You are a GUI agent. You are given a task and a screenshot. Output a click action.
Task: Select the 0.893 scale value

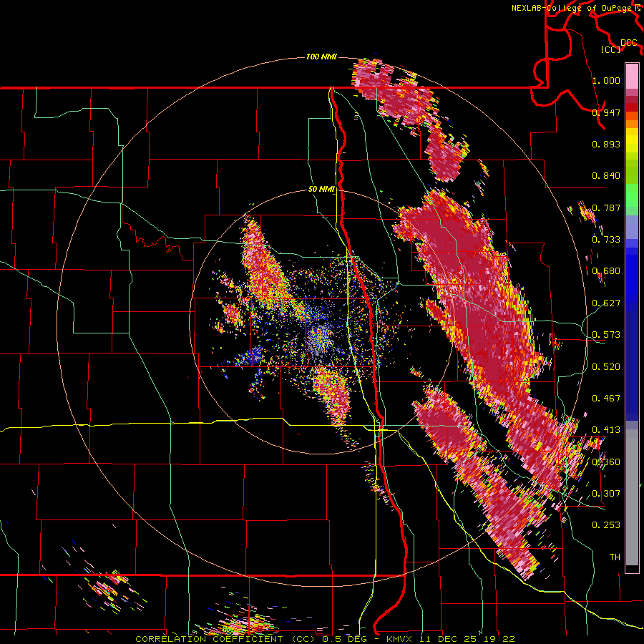606,144
